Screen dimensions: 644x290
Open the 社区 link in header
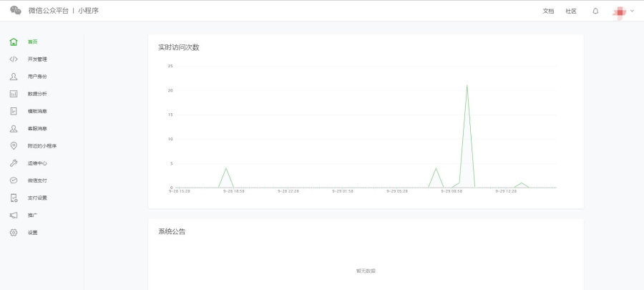pyautogui.click(x=571, y=11)
